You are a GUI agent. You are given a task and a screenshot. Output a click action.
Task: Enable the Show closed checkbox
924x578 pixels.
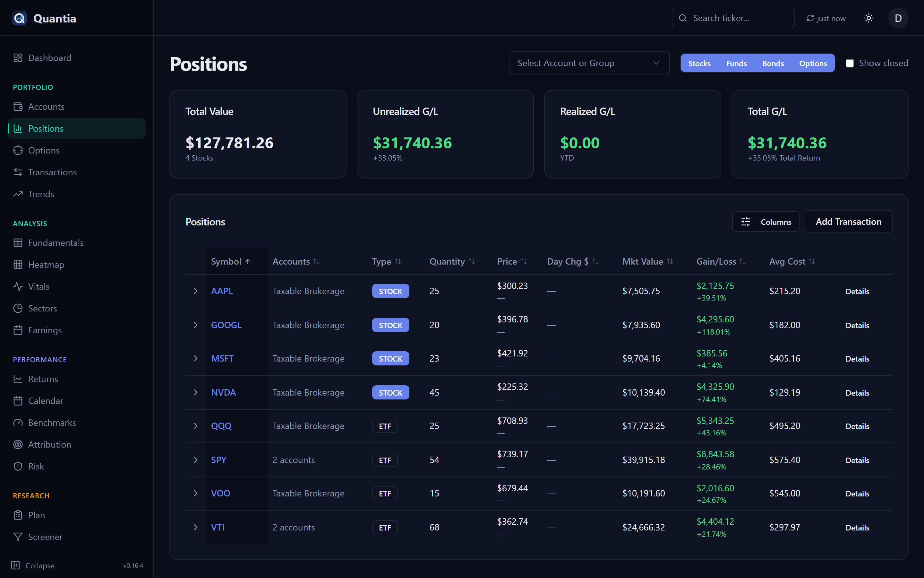(850, 63)
